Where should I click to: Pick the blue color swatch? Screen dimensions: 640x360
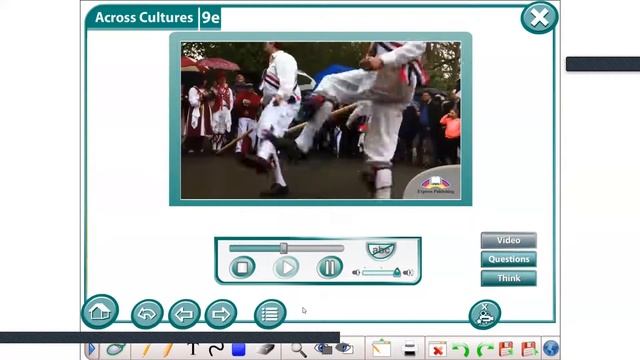click(x=238, y=350)
